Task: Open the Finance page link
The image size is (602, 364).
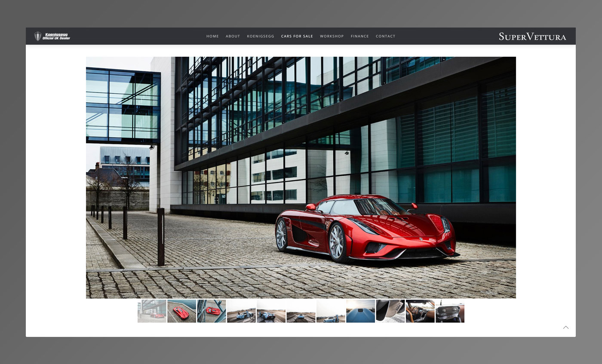Action: pyautogui.click(x=359, y=36)
